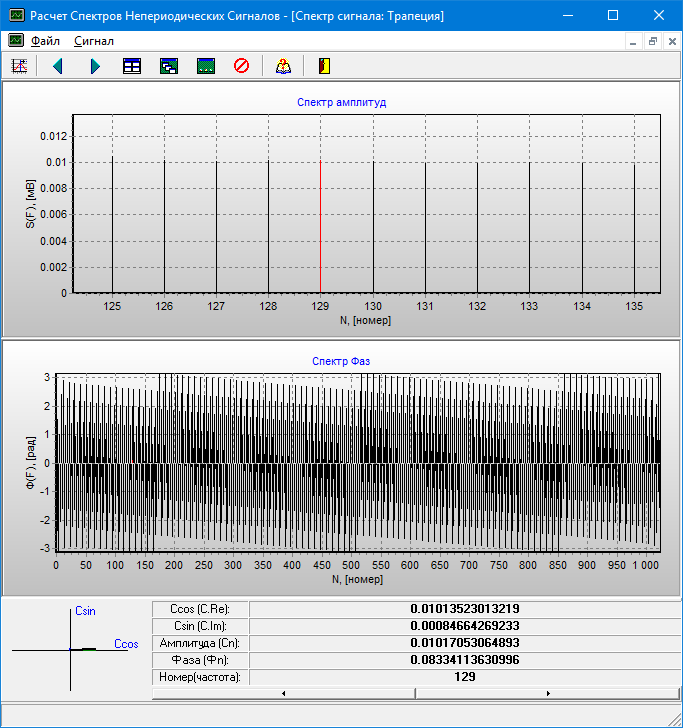The height and width of the screenshot is (728, 683).
Task: Click the help wizard toolbar icon
Action: pyautogui.click(x=283, y=66)
